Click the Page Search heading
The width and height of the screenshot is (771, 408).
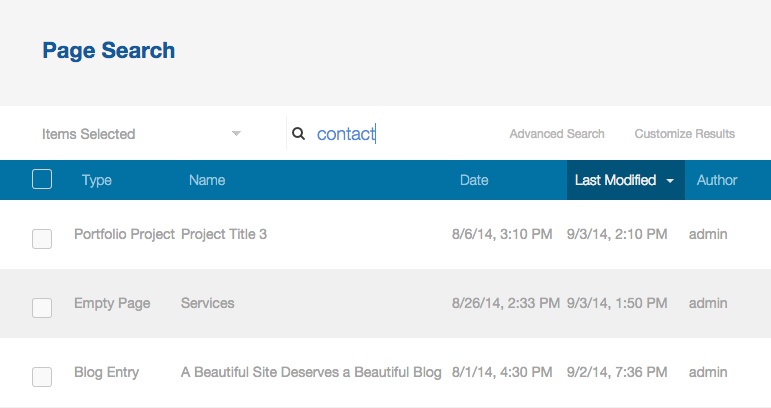point(109,51)
